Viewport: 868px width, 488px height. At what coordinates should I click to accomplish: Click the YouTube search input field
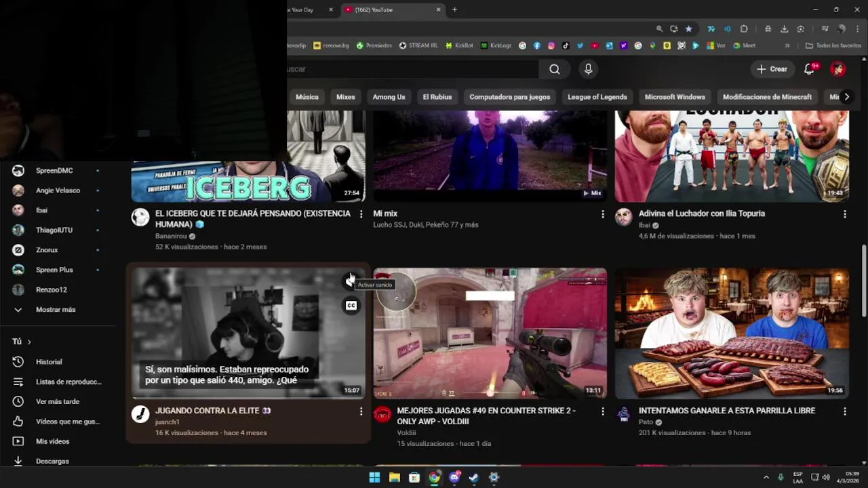click(412, 69)
